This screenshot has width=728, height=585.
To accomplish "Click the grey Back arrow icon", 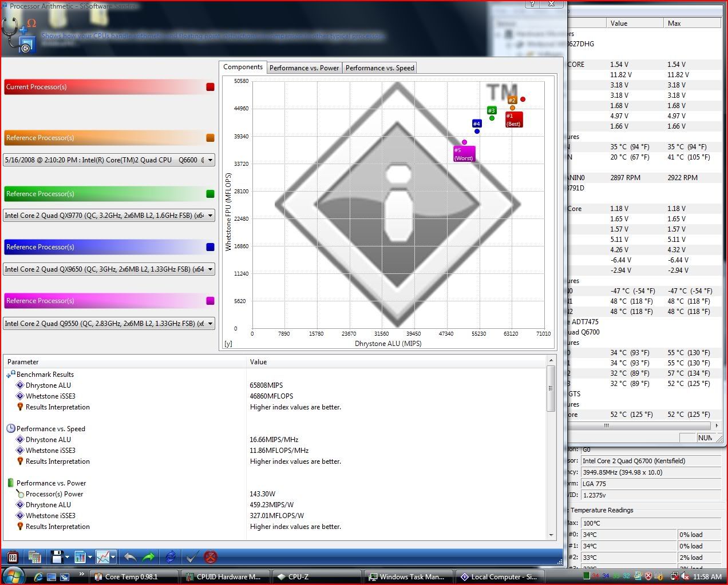I will (130, 556).
